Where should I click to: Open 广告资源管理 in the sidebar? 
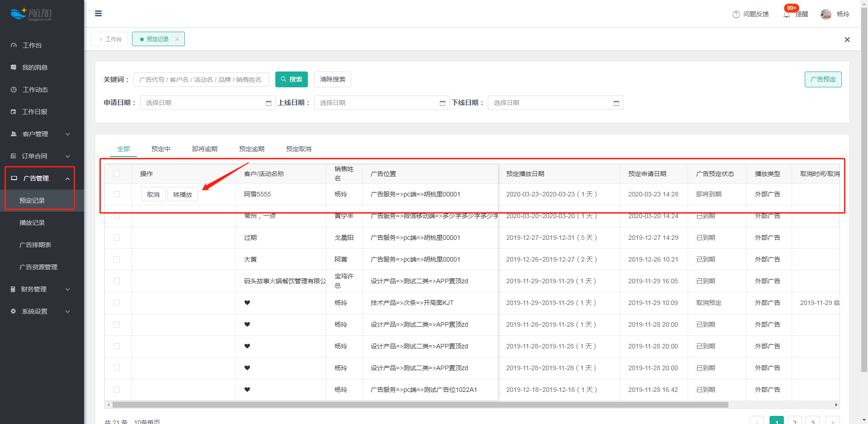(38, 267)
